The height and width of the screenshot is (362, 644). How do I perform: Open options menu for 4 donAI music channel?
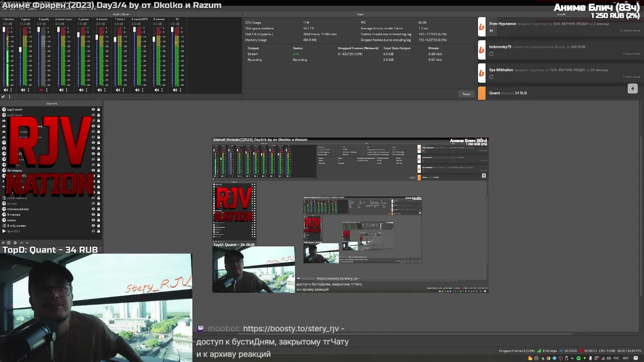click(x=66, y=90)
